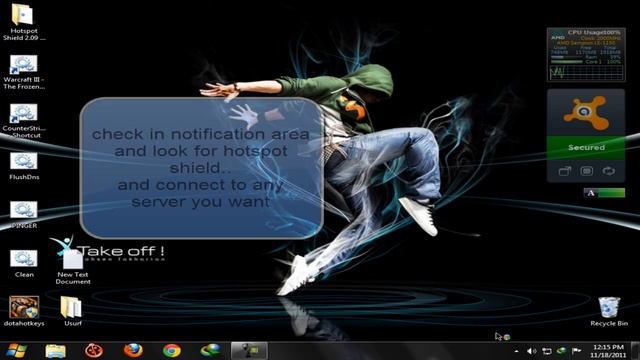640x360 pixels.
Task: Open the clock showing 12:15 PM
Action: click(608, 351)
